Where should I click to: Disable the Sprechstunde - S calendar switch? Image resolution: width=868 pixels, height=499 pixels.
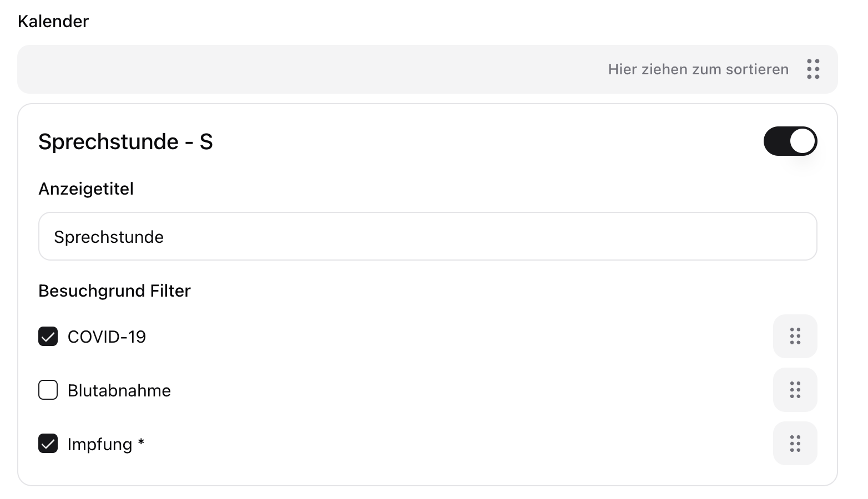click(790, 141)
